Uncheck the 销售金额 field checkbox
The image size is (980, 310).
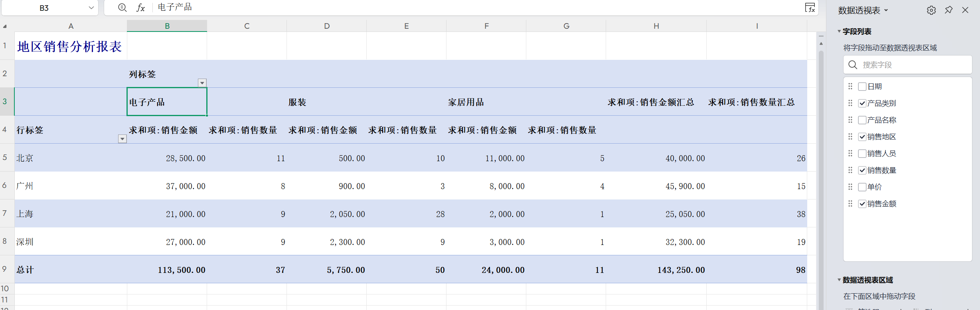coord(862,204)
